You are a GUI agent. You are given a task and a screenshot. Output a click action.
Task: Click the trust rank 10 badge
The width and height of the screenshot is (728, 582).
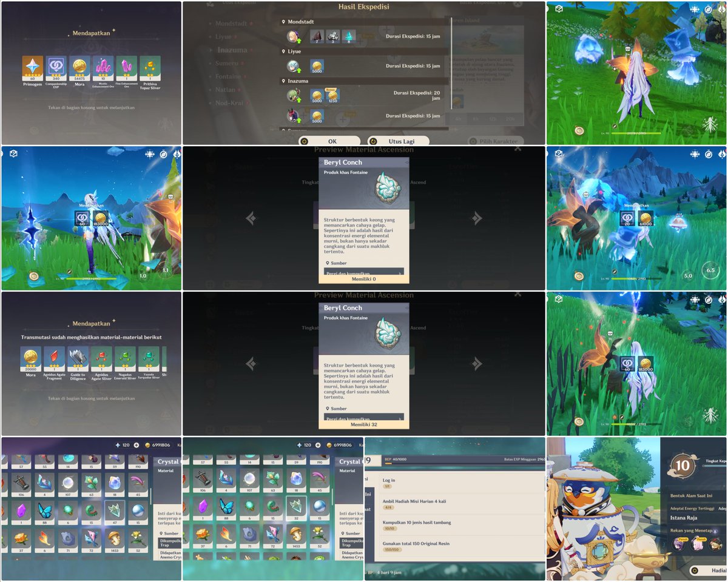[682, 466]
